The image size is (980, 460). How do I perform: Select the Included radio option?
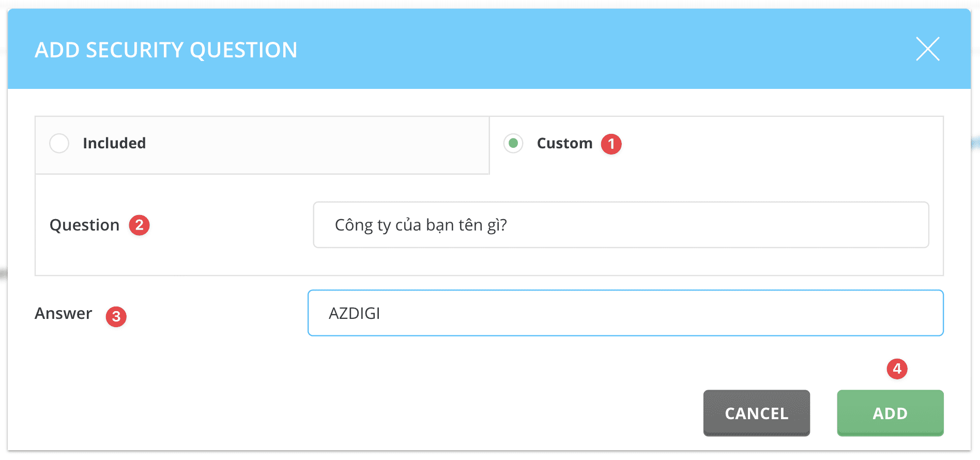coord(59,143)
